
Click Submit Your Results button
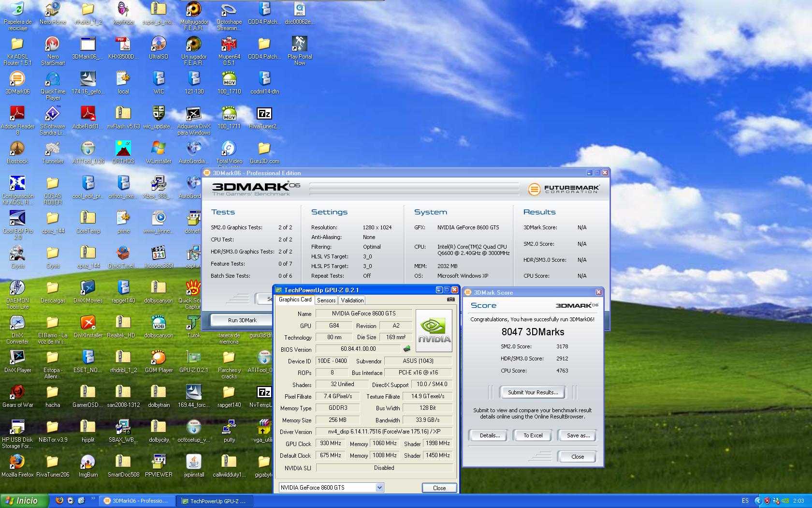tap(533, 392)
